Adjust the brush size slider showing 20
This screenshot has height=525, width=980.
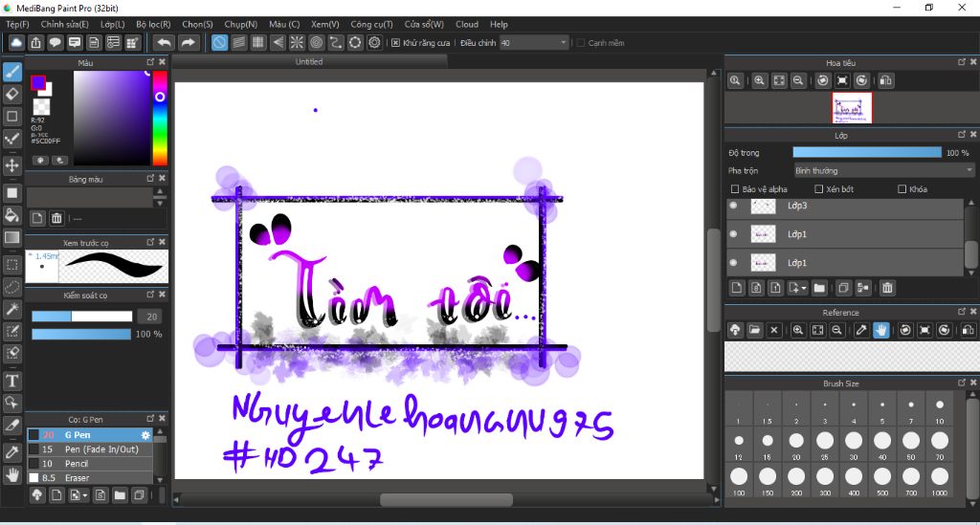[82, 317]
